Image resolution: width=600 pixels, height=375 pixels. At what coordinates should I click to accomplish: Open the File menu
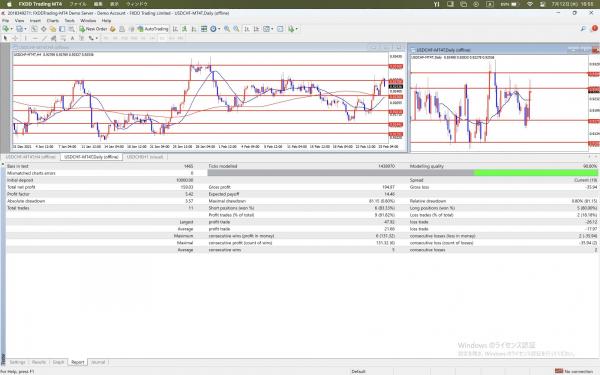pyautogui.click(x=6, y=21)
